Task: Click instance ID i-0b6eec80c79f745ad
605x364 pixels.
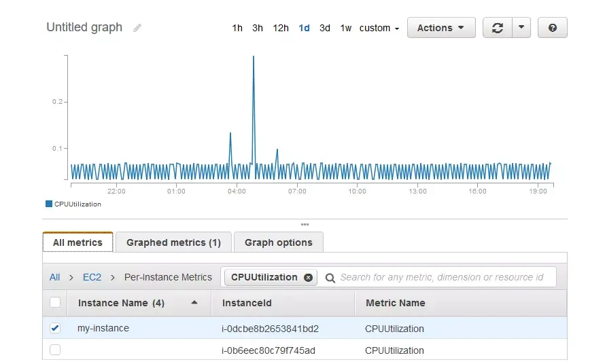Action: point(268,350)
